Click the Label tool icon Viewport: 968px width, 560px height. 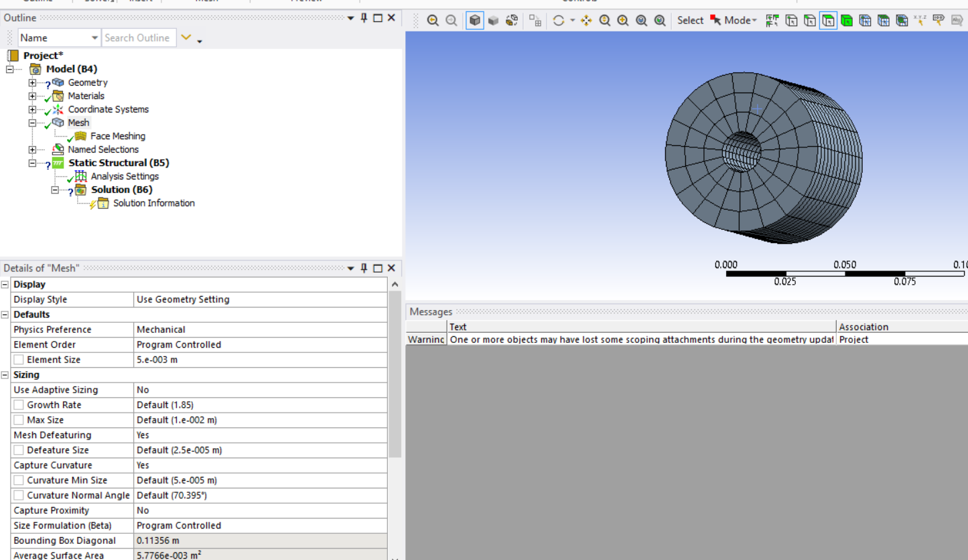(939, 20)
